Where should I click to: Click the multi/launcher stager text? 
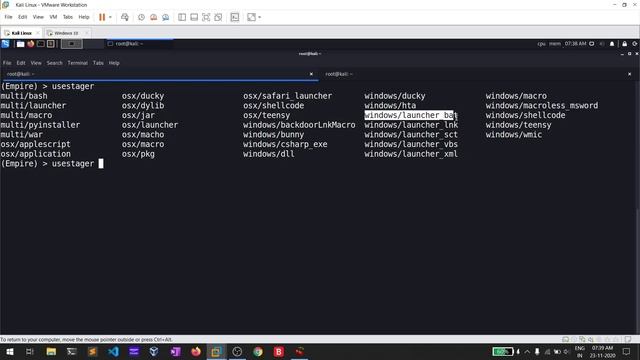(x=33, y=106)
